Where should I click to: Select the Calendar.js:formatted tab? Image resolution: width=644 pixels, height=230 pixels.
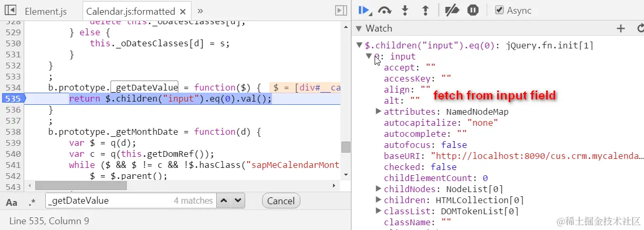(x=130, y=11)
